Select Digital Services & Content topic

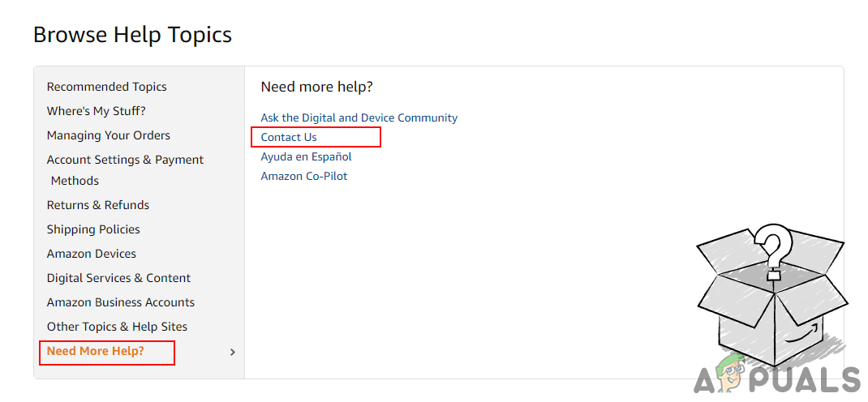tap(118, 278)
